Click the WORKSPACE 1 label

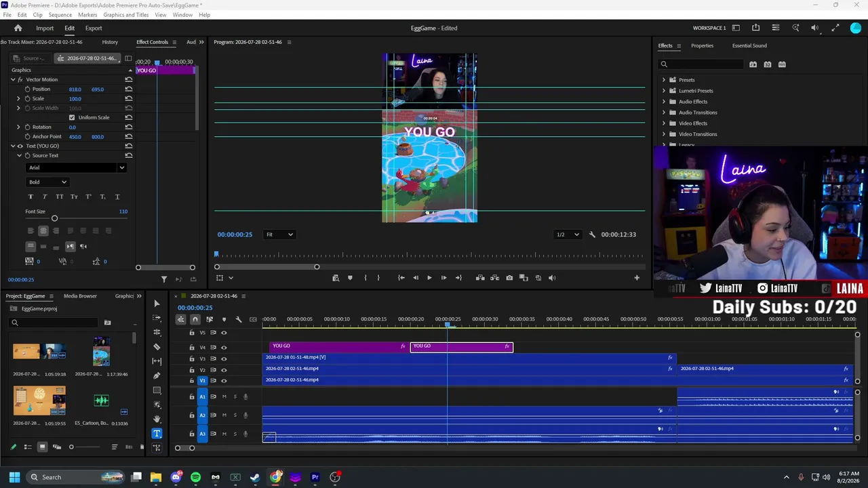709,28
